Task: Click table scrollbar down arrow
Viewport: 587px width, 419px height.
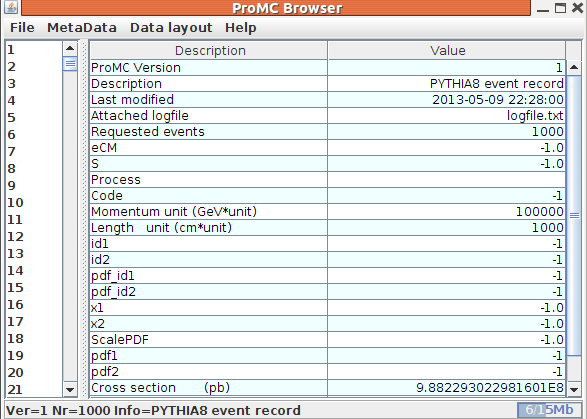Action: (x=574, y=389)
